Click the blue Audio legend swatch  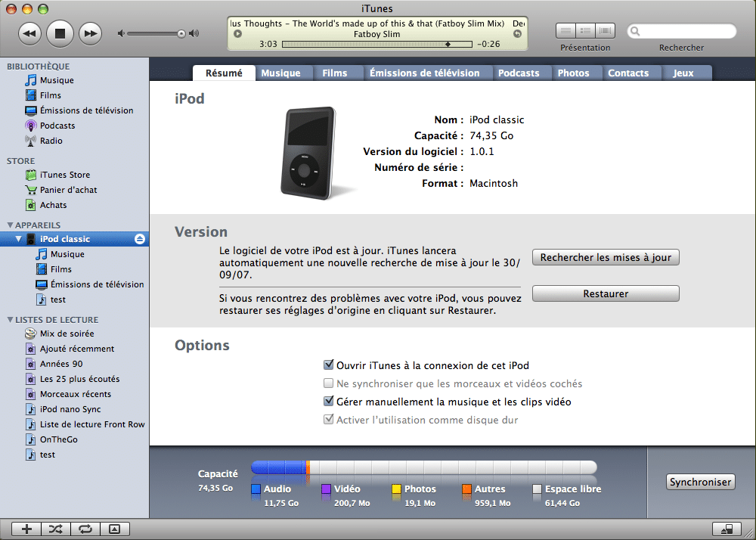tap(256, 489)
